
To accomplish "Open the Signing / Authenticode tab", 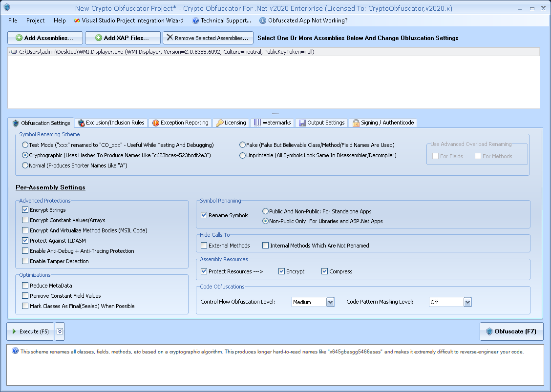I will coord(383,123).
